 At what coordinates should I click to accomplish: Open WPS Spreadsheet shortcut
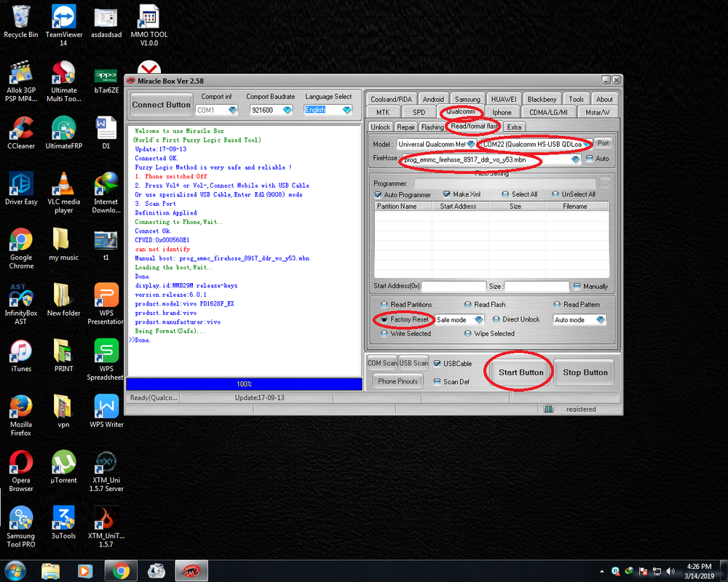click(106, 359)
